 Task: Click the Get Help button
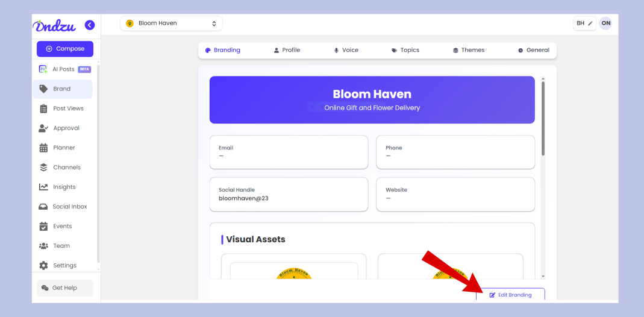64,288
